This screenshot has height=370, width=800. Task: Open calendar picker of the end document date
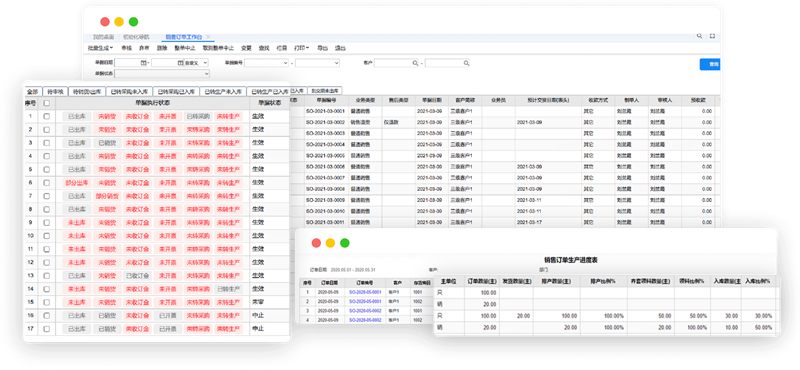180,63
